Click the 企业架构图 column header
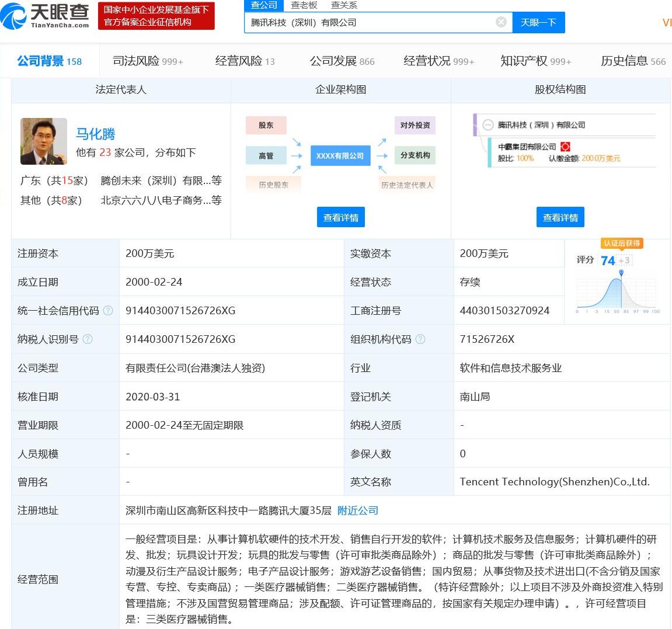Image resolution: width=672 pixels, height=629 pixels. click(341, 89)
